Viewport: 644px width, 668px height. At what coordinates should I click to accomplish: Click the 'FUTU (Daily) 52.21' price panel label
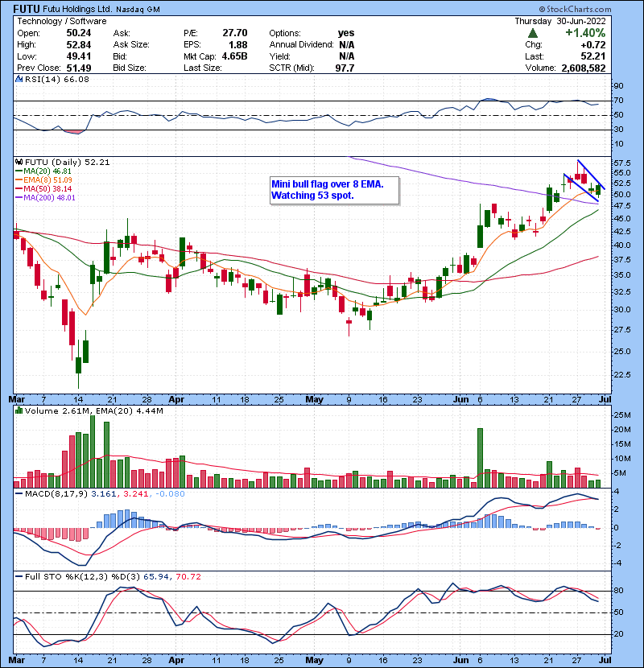tap(68, 162)
